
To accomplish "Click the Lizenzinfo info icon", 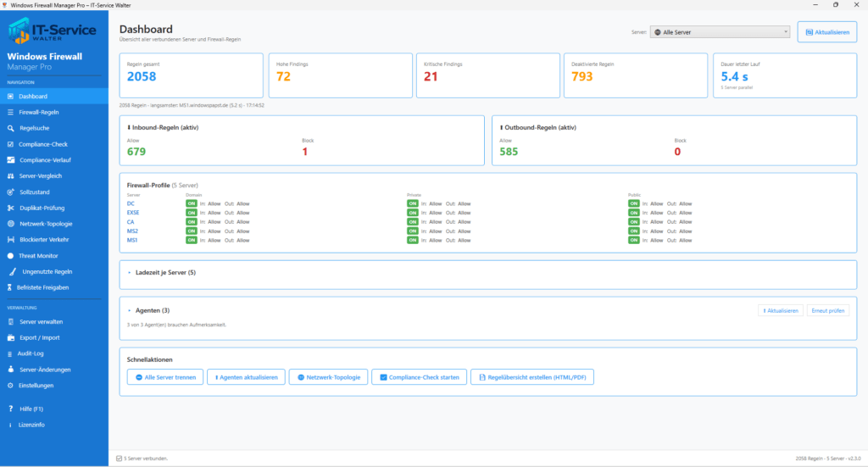I will (x=10, y=425).
